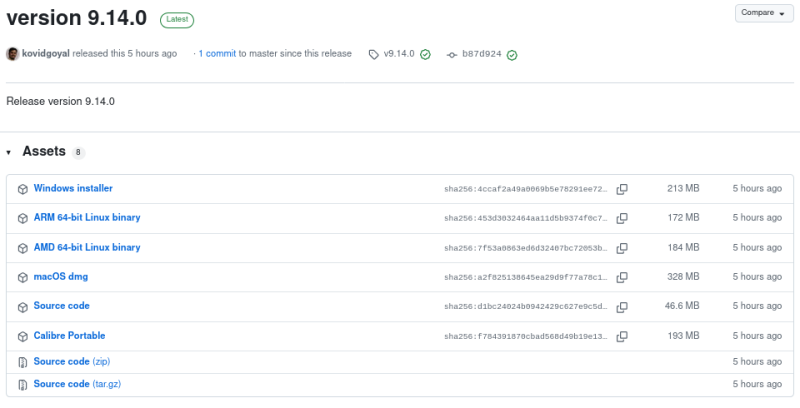Click the tag icon next to v9.14.0

[374, 55]
